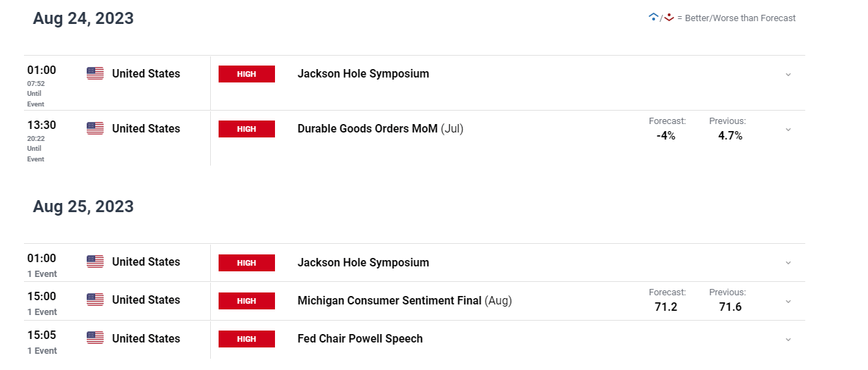Click the blue better-than-forecast legend icon
The image size is (868, 370).
pos(653,18)
